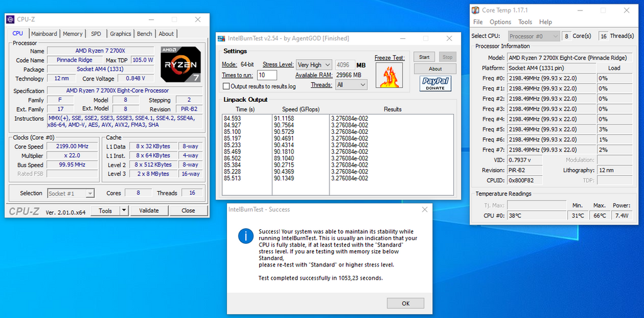This screenshot has height=318, width=644.
Task: Click the Validate button in CPU-Z
Action: 149,211
